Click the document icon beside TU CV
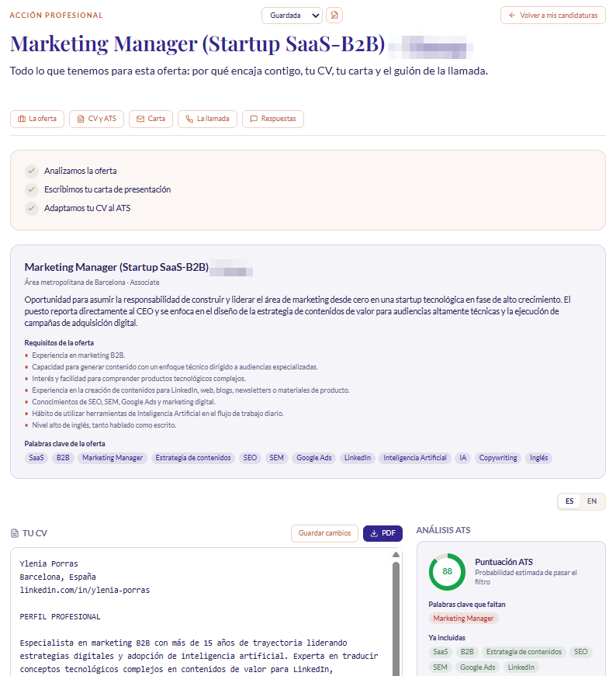Screen dimensions: 616x676 15,533
